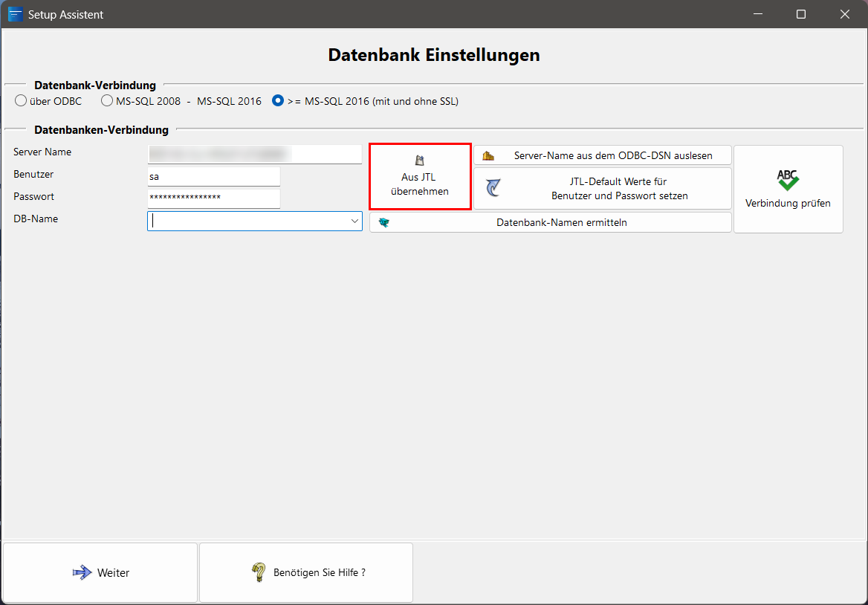Click the DB-Name combo box text area
The width and height of the screenshot is (868, 605).
[x=245, y=221]
